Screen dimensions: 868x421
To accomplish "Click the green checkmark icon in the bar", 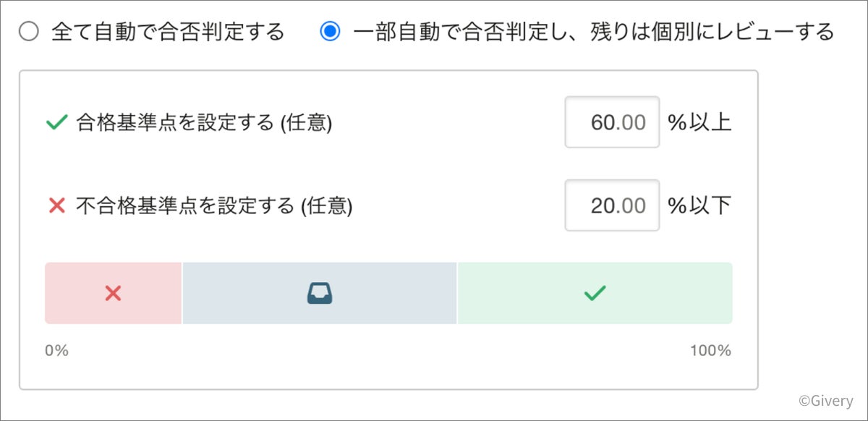I will click(595, 293).
